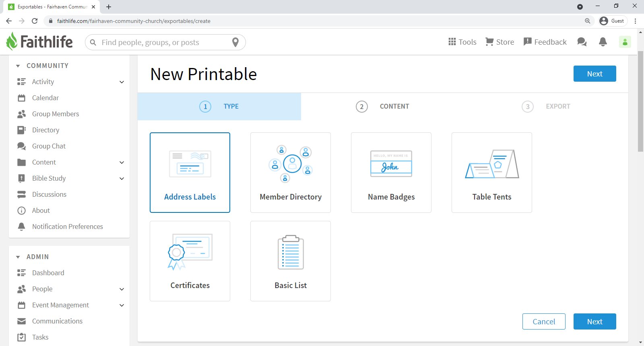Open the Tools grid menu
Screen dimensions: 644x346
(462, 42)
